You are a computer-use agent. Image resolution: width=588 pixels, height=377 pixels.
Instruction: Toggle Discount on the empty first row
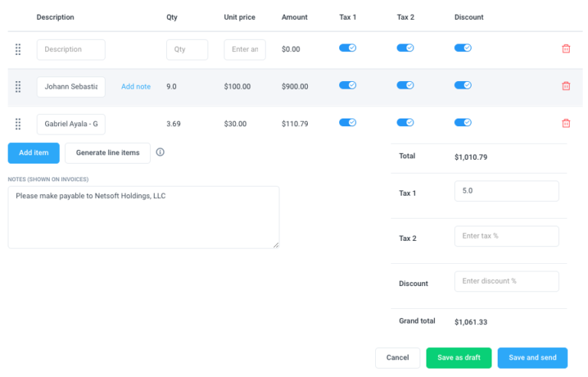(x=462, y=47)
